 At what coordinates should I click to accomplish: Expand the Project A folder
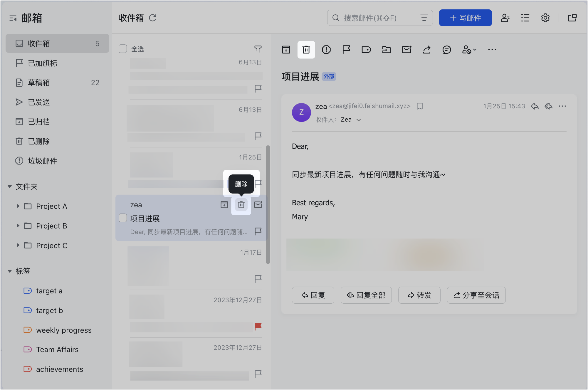tap(18, 206)
